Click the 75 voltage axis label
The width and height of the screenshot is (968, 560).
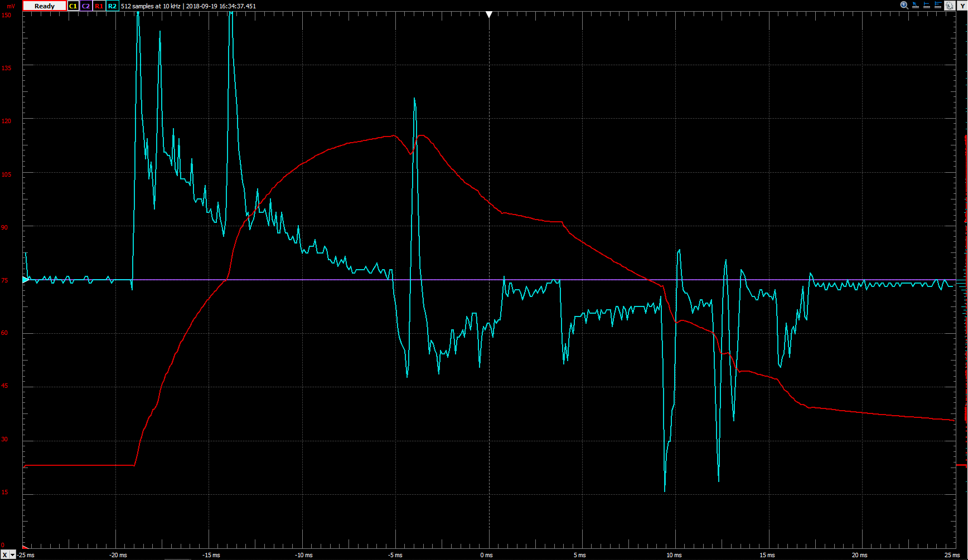[4, 280]
